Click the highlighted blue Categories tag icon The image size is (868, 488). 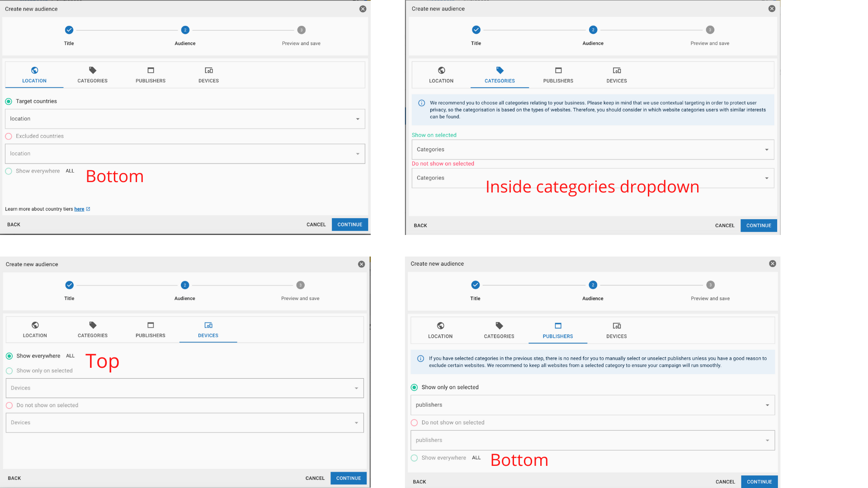500,70
